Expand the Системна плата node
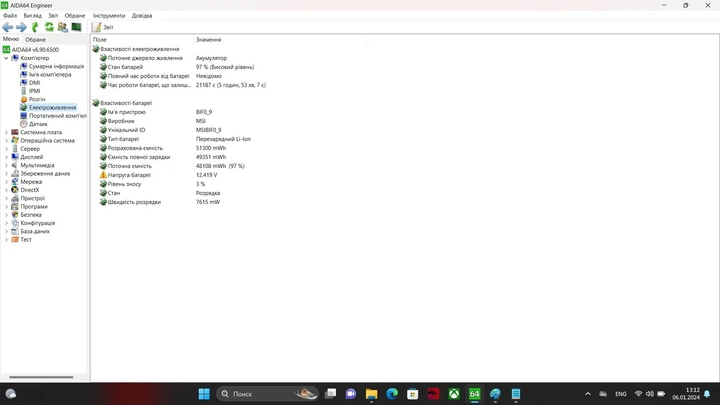Screen dimensions: 720x405 pyautogui.click(x=6, y=132)
